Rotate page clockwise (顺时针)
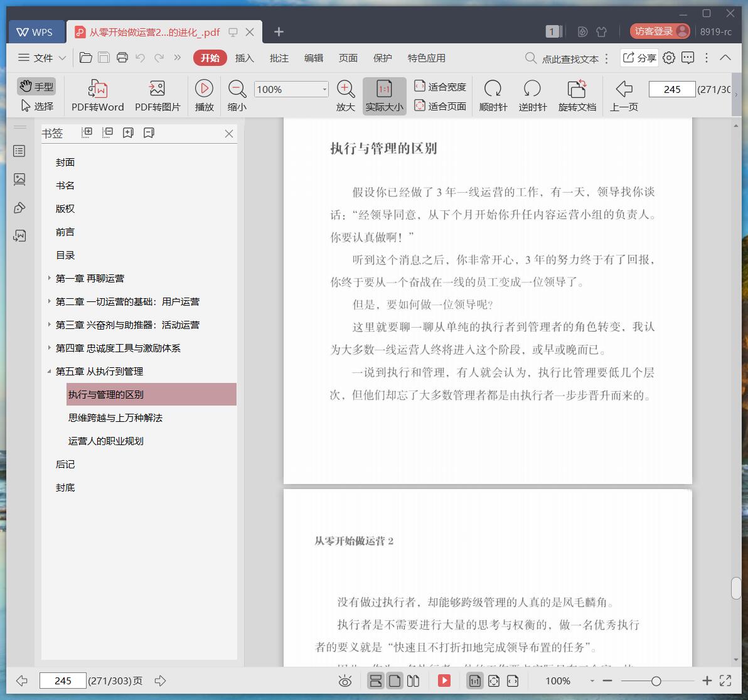Screen dimensions: 748x700 pos(493,96)
